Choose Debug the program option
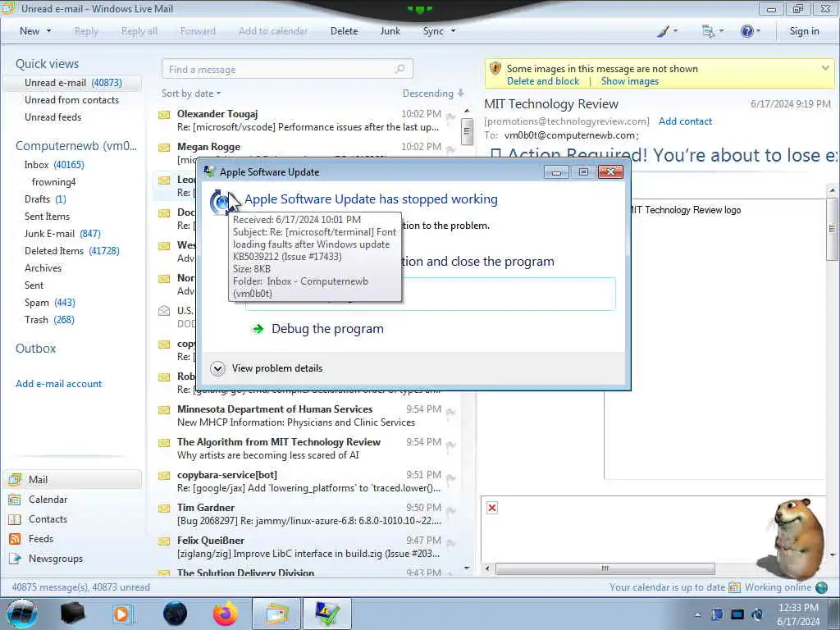 (x=327, y=329)
